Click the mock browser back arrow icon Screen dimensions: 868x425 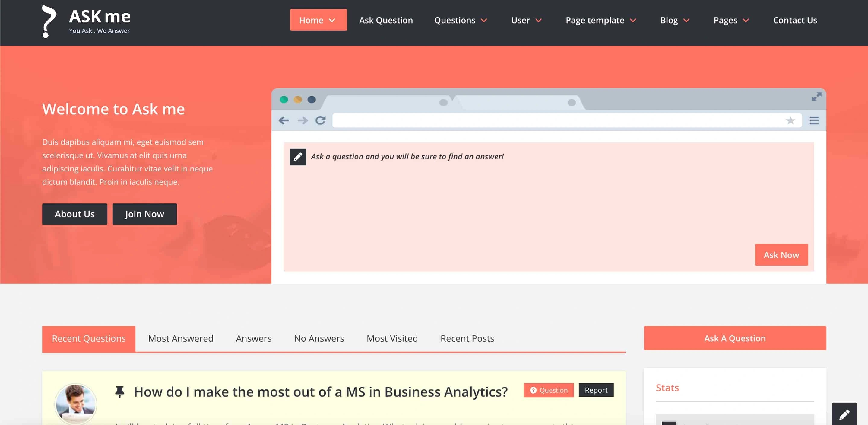[284, 120]
